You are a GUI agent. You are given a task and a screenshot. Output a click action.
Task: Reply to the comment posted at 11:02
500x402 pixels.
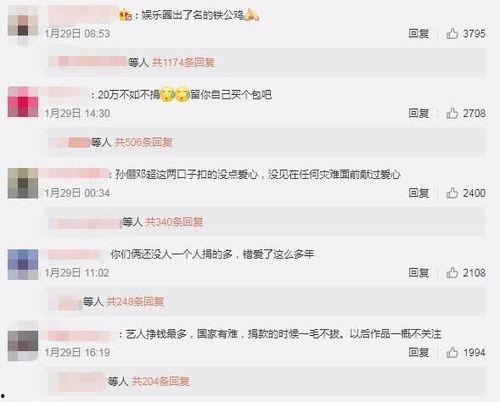(419, 273)
